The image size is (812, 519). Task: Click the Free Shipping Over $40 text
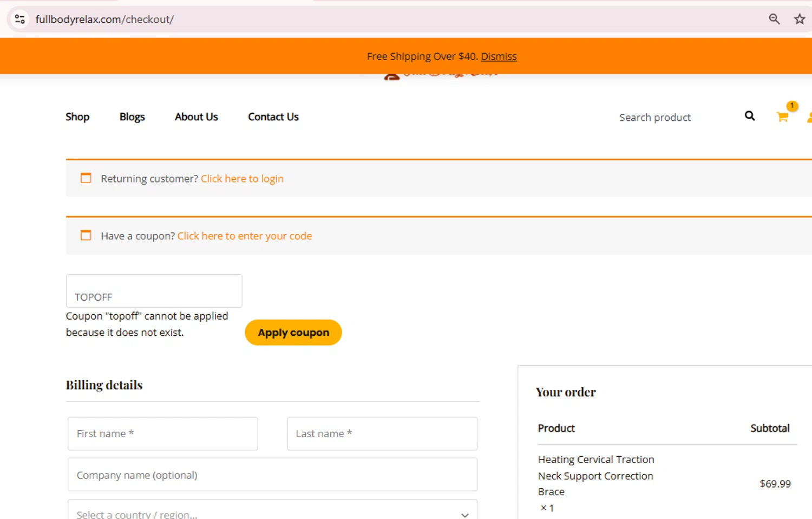pos(422,56)
